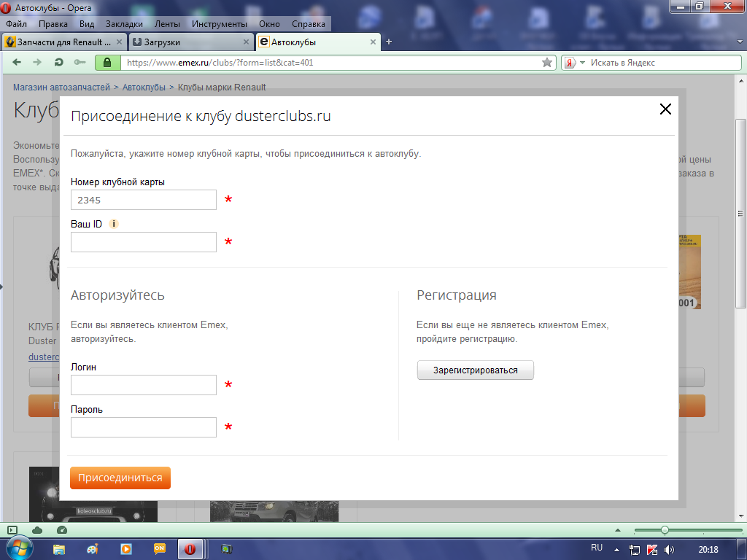Viewport: 747px width, 560px height.
Task: Open Windows Explorer from the taskbar
Action: (59, 549)
